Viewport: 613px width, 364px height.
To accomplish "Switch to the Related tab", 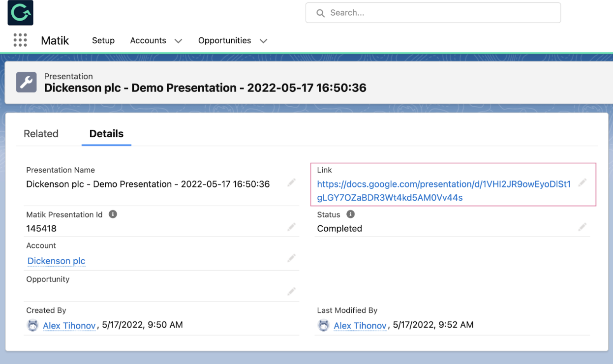I will coord(41,134).
